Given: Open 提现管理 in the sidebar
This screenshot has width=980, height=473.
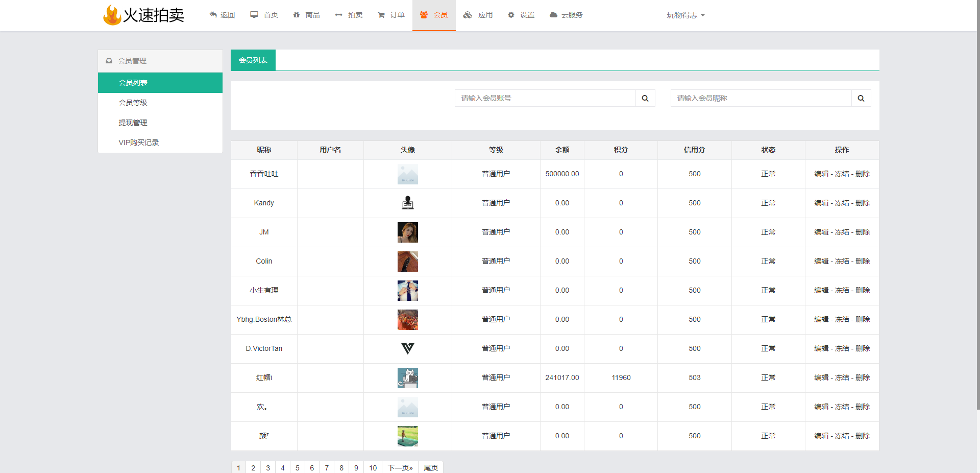Looking at the screenshot, I should 133,123.
